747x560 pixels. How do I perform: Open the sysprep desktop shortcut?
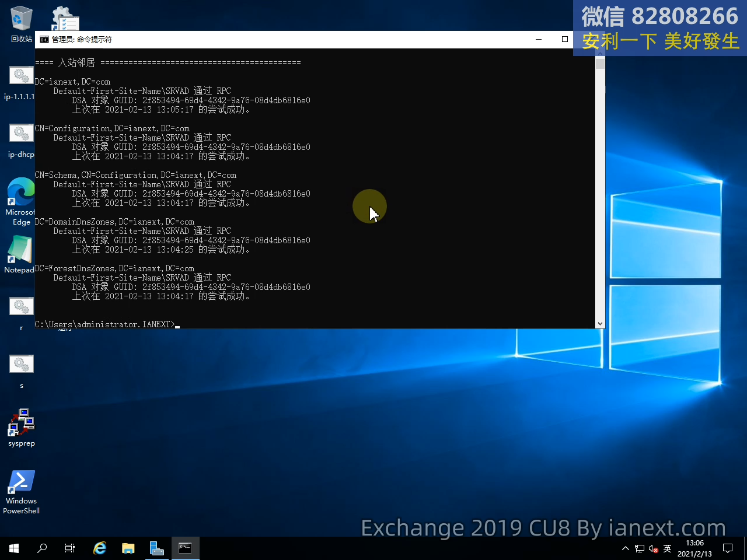(21, 428)
